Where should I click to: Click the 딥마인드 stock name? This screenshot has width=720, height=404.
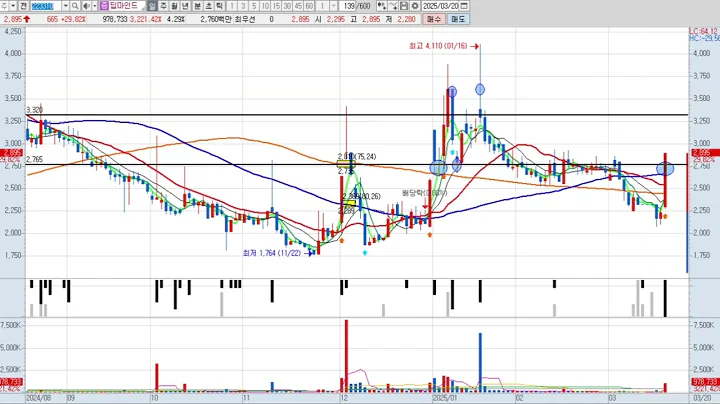tap(124, 6)
